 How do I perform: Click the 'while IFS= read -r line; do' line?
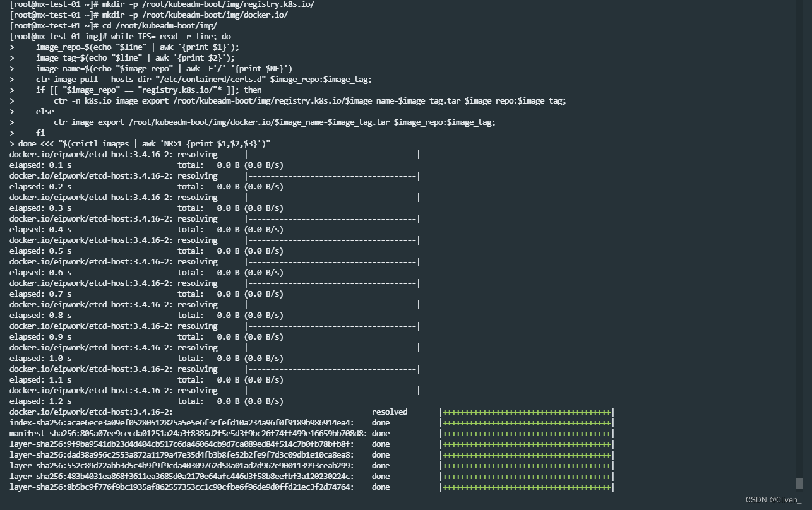(120, 37)
